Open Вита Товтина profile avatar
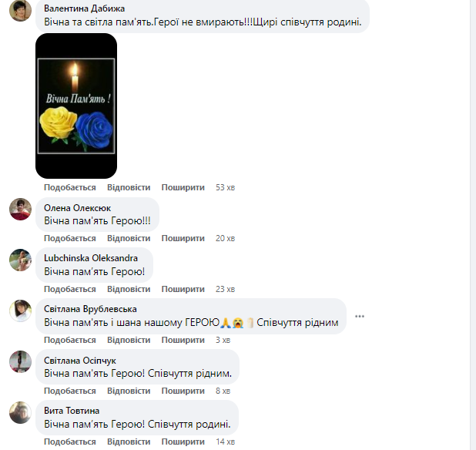 (x=20, y=412)
